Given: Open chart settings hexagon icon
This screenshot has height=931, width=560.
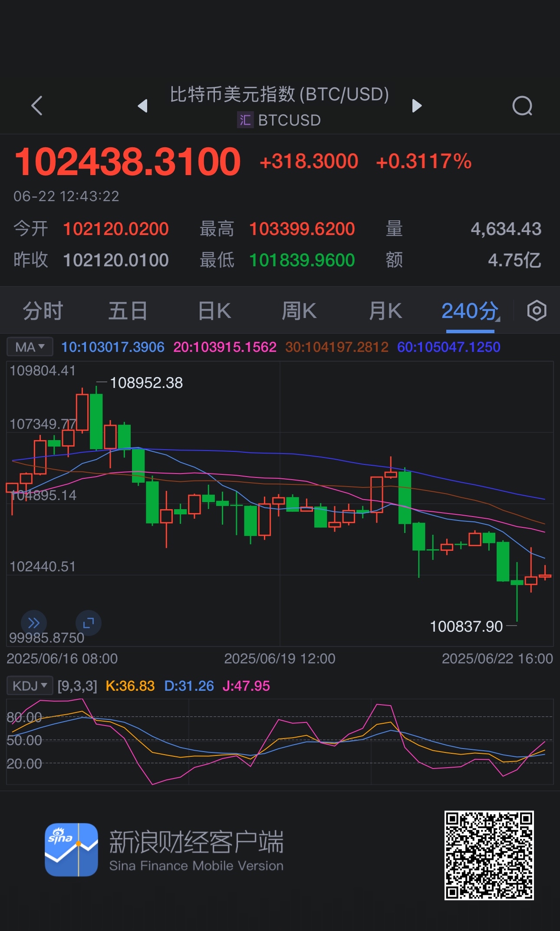Looking at the screenshot, I should pos(537,311).
